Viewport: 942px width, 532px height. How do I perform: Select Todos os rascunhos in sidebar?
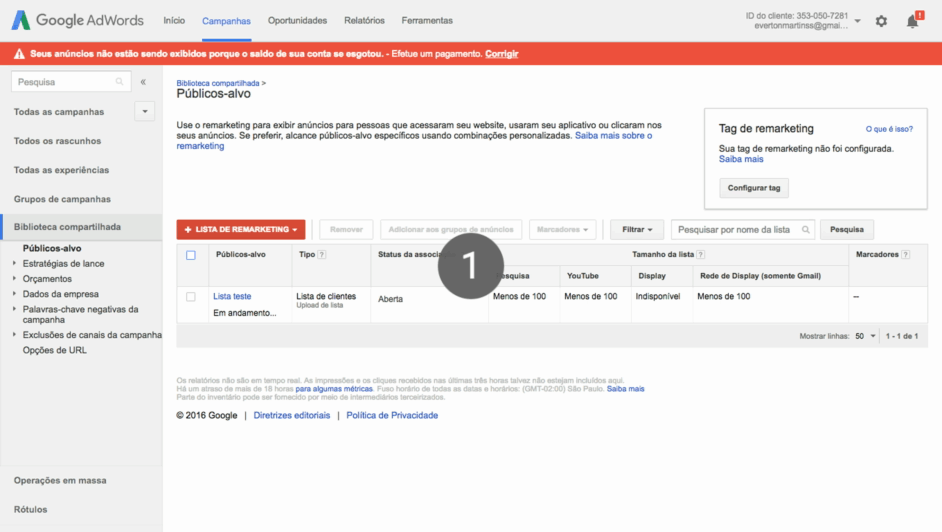coord(58,141)
